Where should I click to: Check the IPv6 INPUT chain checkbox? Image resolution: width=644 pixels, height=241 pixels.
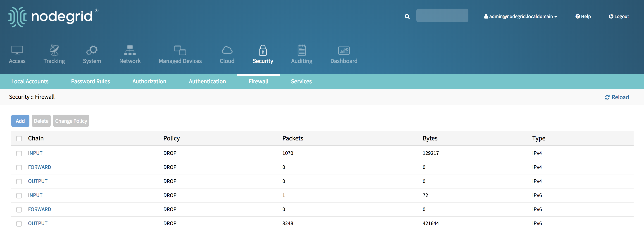coord(19,195)
